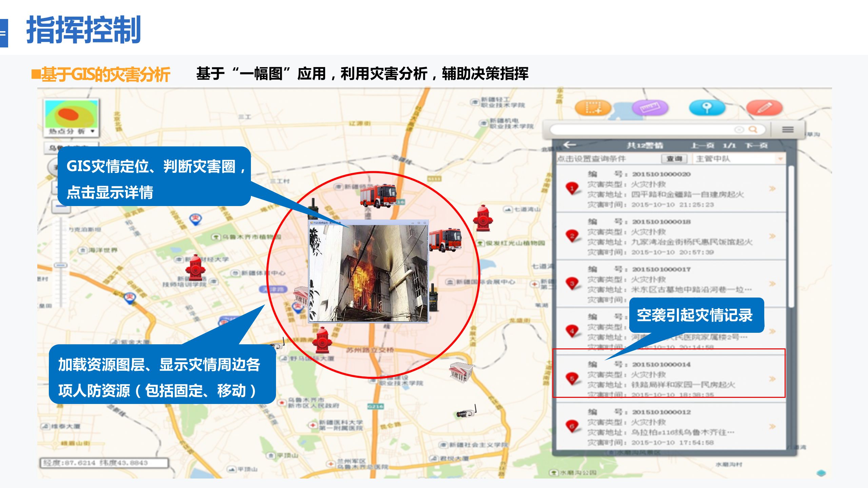Image resolution: width=868 pixels, height=488 pixels.
Task: Click the 经度/纬度 coordinate readout box
Action: click(x=104, y=463)
